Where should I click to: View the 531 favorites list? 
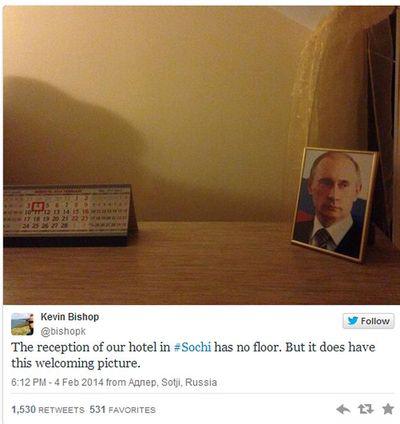[x=122, y=409]
